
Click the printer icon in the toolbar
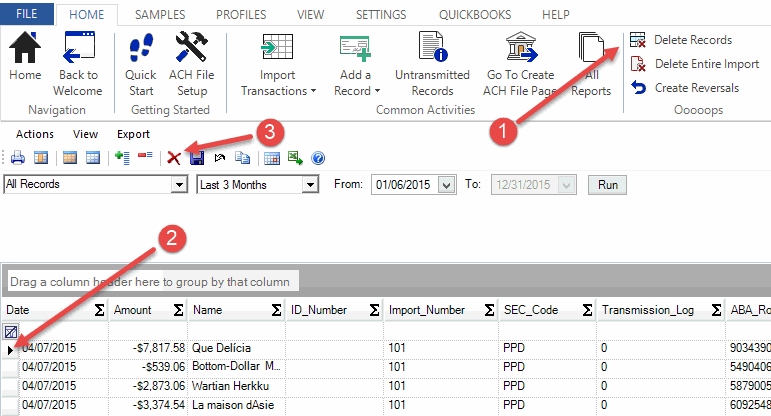click(x=17, y=158)
